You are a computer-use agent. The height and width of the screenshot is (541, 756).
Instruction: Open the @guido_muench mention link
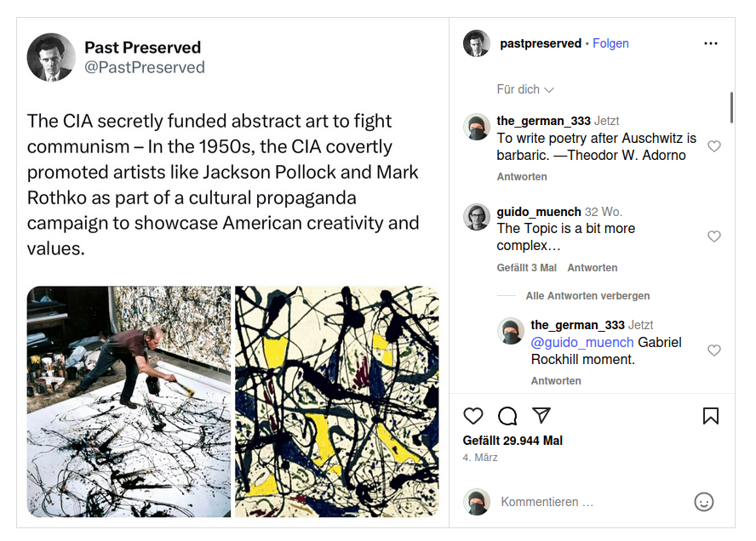point(582,342)
